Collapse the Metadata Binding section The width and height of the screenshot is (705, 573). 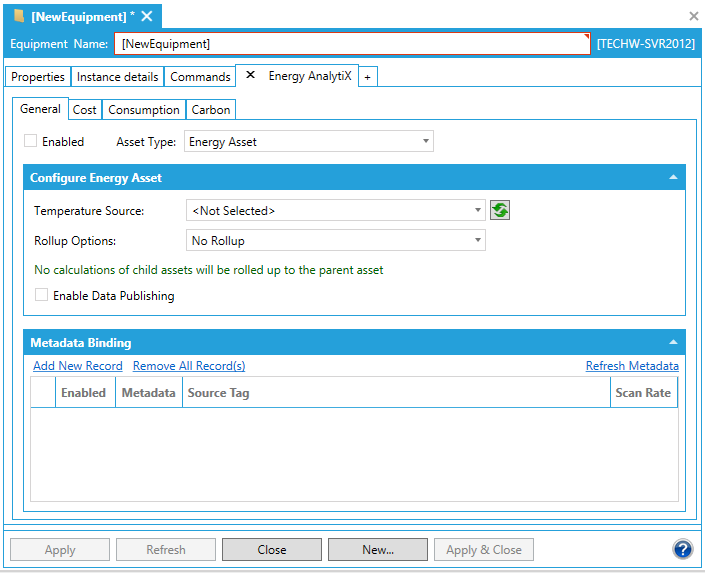(x=674, y=342)
